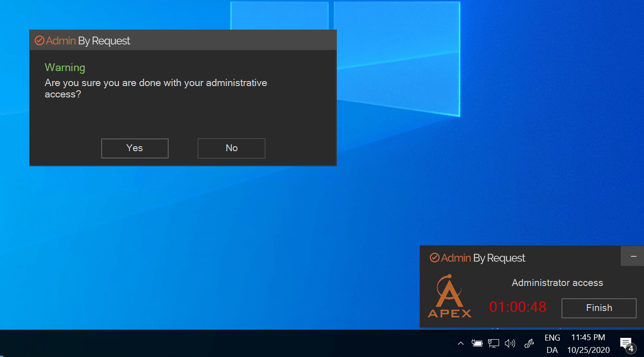Open the volume icon in the taskbar
This screenshot has width=644, height=357.
tap(510, 343)
